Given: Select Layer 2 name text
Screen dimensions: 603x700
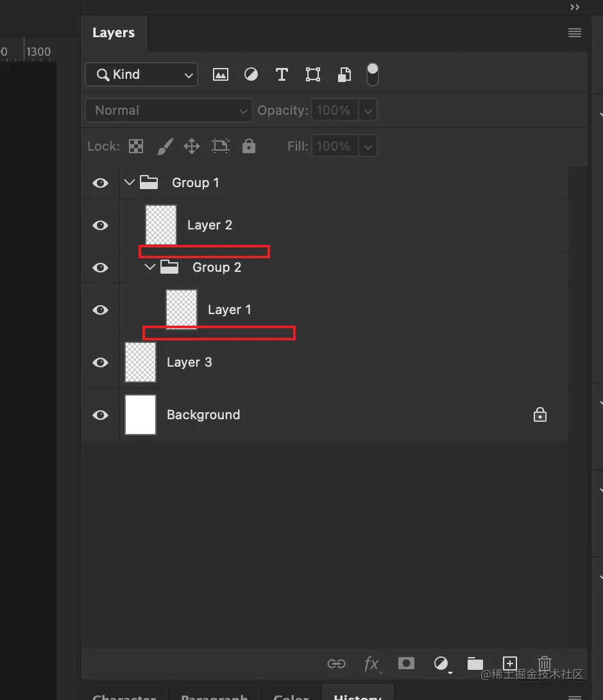Looking at the screenshot, I should [210, 226].
